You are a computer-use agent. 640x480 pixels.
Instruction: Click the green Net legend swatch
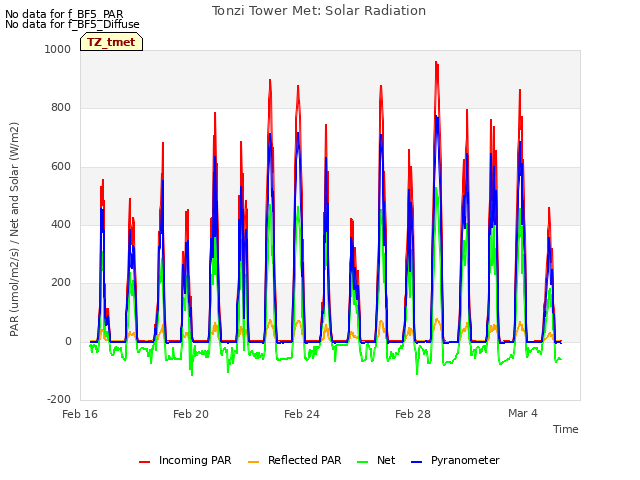(x=362, y=462)
